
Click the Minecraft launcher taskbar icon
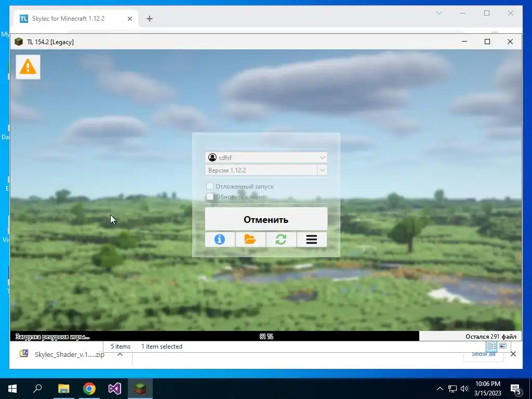tap(140, 389)
